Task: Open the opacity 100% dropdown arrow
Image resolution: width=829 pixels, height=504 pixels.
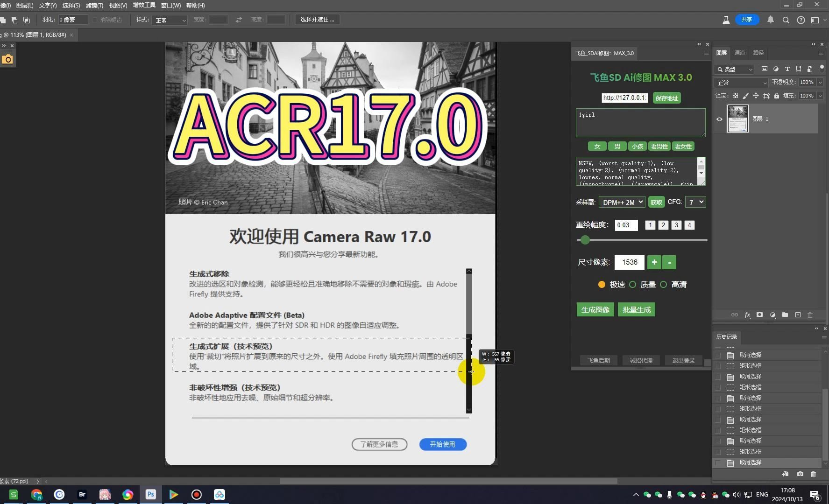Action: (821, 82)
